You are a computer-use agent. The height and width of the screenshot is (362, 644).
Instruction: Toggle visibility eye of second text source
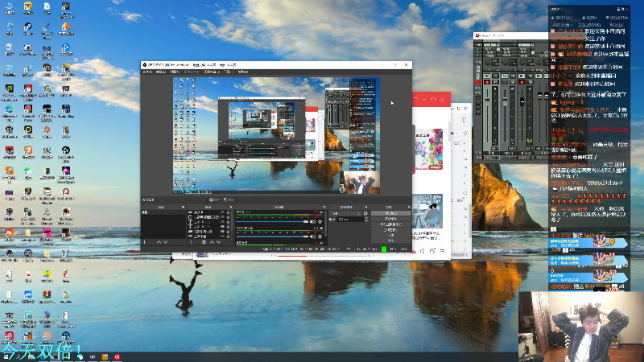[x=223, y=226]
